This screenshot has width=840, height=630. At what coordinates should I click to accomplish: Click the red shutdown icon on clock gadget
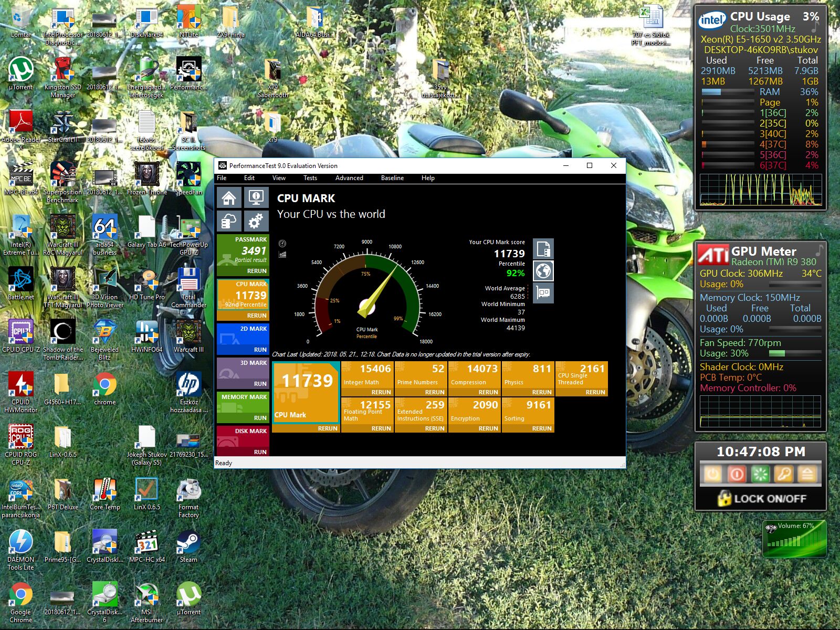click(x=737, y=475)
